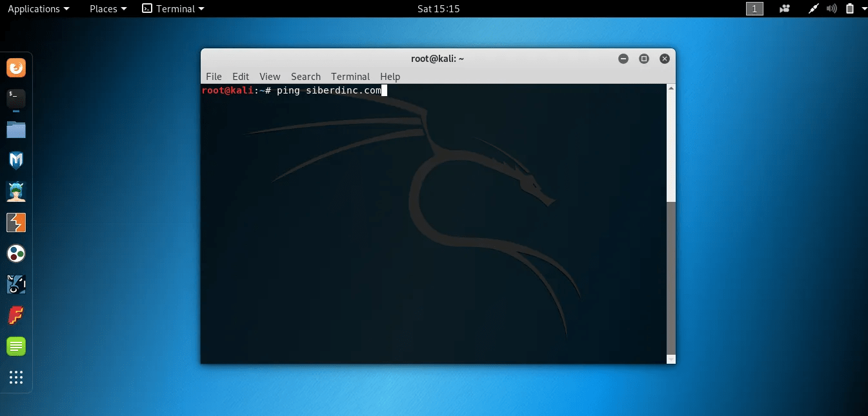868x416 pixels.
Task: Show all applications grid
Action: click(16, 377)
